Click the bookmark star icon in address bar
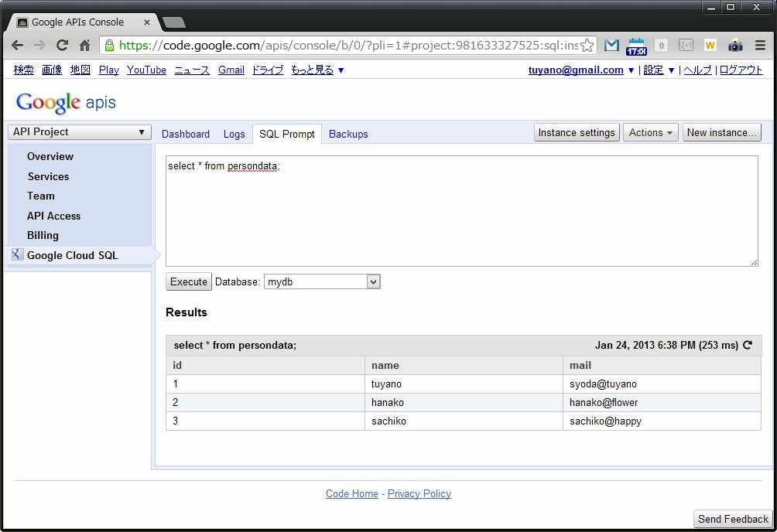This screenshot has height=532, width=777. pos(588,46)
